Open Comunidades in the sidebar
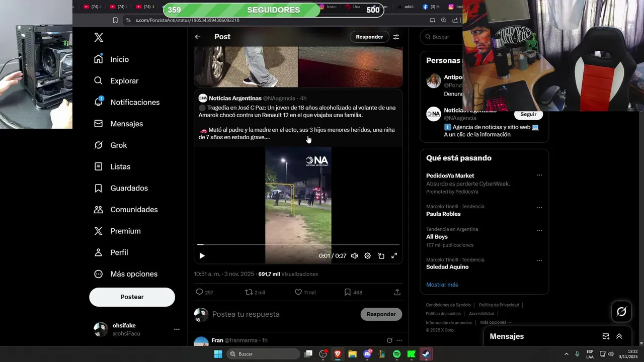644x362 pixels. [x=126, y=210]
